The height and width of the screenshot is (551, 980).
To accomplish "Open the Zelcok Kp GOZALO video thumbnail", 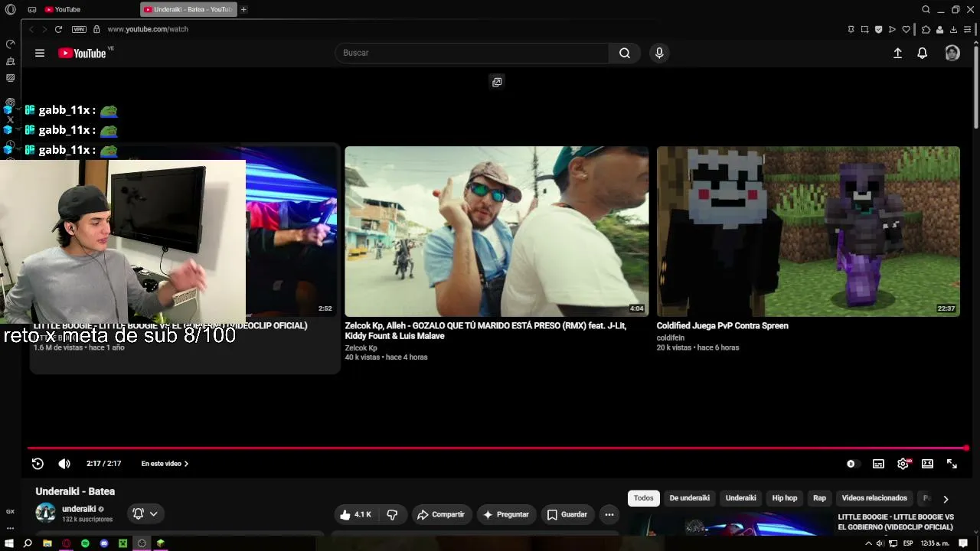I will tap(497, 231).
